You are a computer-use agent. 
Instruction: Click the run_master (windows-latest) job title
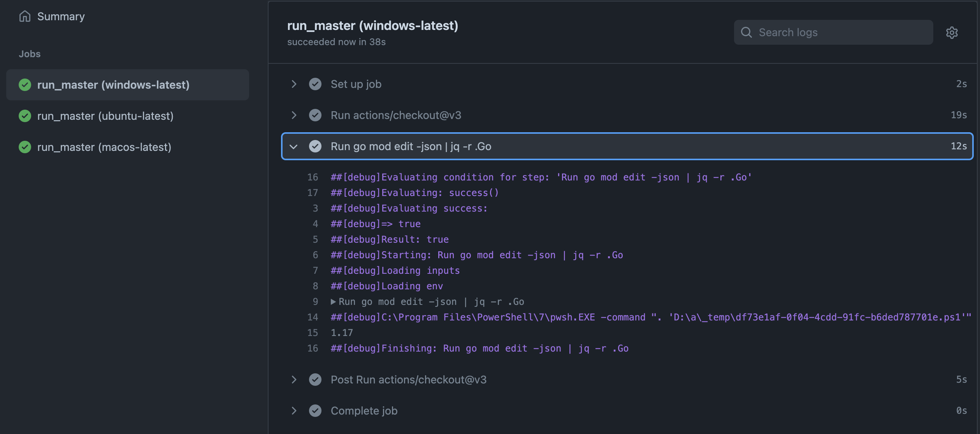[373, 26]
